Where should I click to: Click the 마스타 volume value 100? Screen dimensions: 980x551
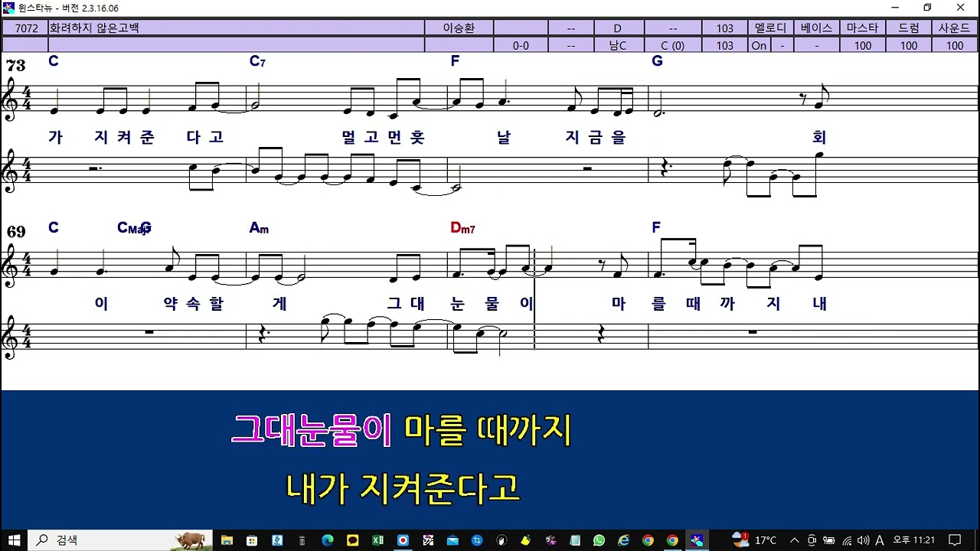862,45
